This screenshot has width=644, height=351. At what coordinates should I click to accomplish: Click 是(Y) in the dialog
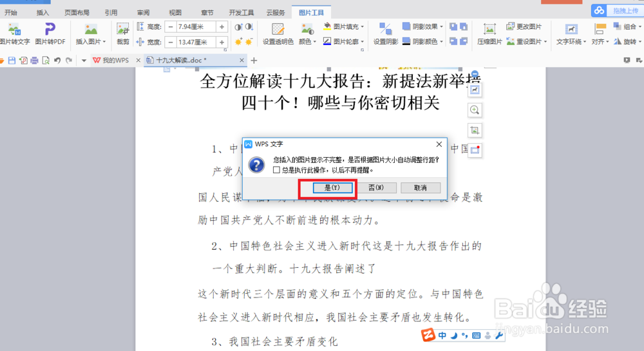click(x=332, y=187)
